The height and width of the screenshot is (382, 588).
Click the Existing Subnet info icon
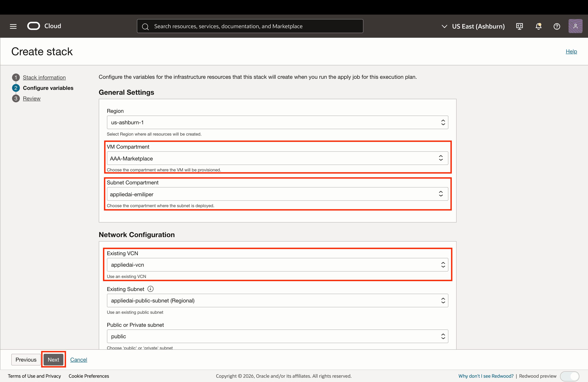pos(150,289)
